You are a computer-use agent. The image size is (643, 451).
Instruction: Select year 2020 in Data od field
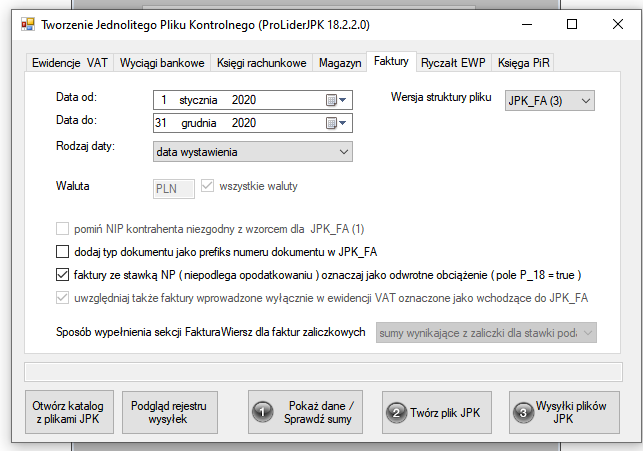(244, 100)
